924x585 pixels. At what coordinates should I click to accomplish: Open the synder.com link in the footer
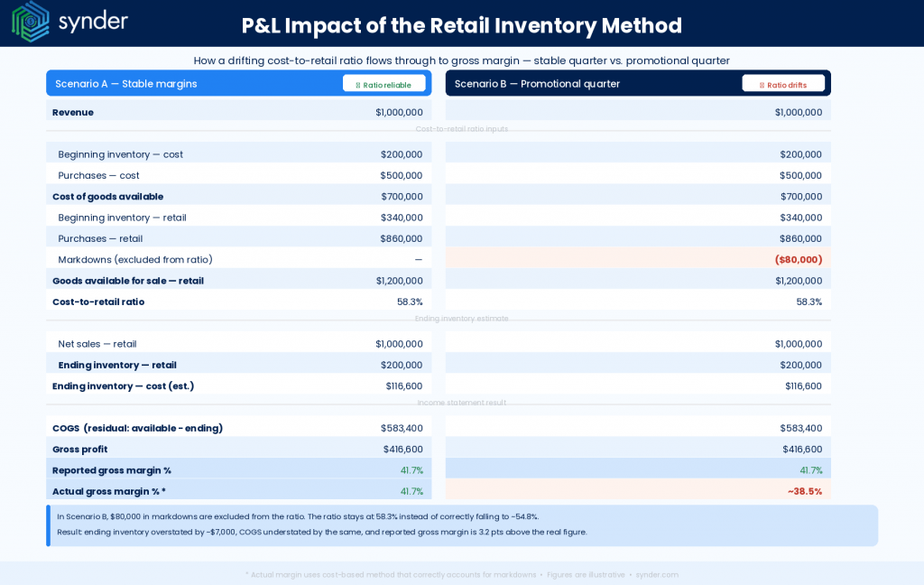[x=657, y=574]
